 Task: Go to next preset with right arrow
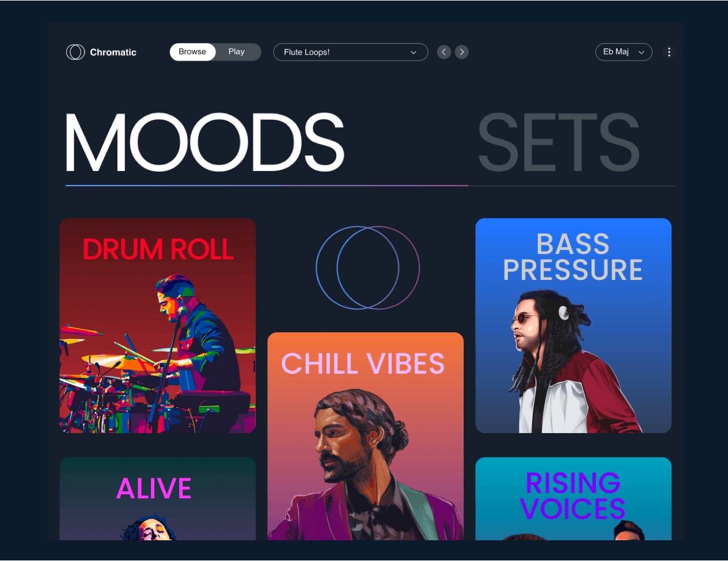tap(462, 52)
